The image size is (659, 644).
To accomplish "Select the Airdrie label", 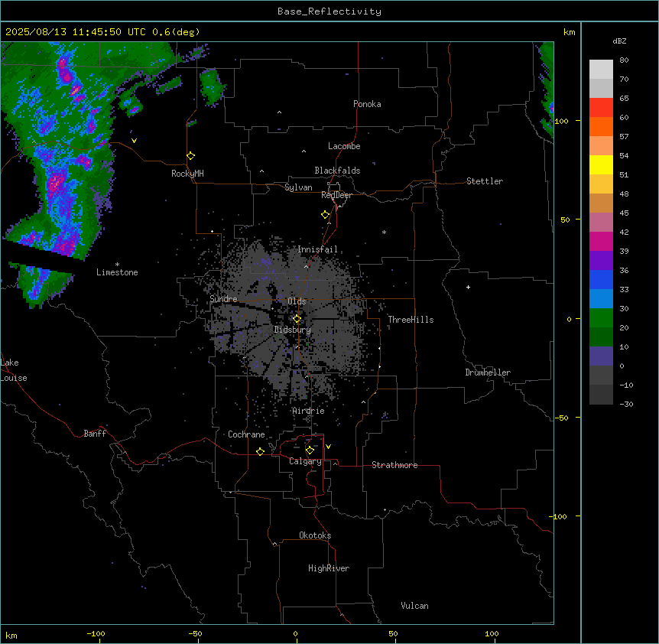I will coord(309,411).
